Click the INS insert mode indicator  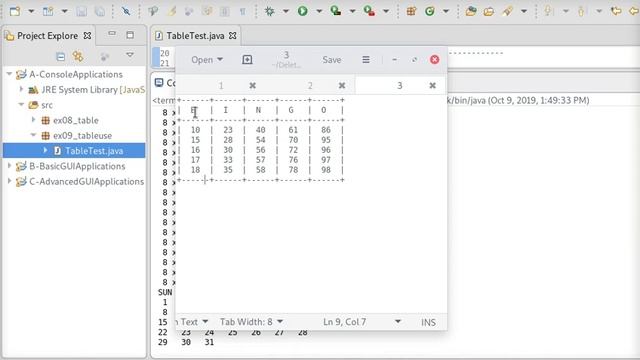click(x=428, y=322)
